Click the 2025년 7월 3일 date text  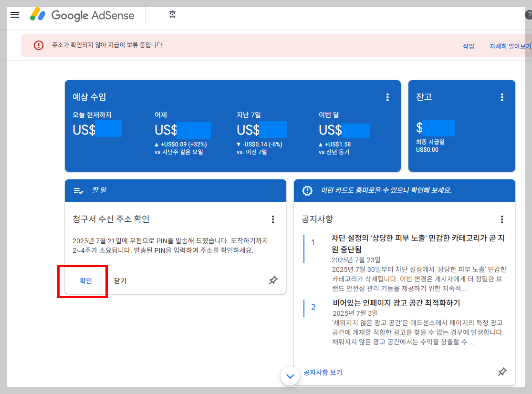click(355, 313)
